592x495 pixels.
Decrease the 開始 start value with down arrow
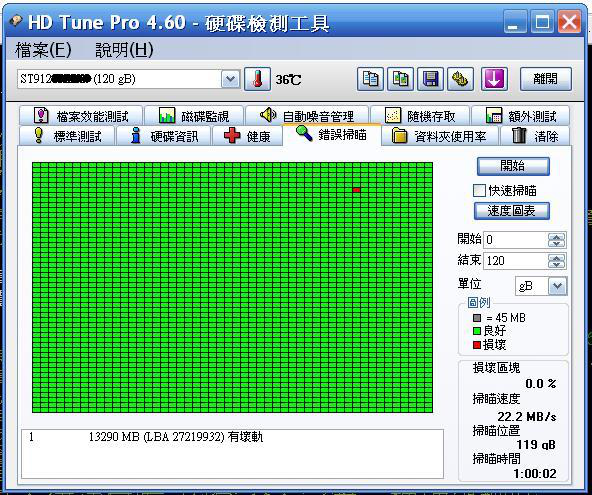[x=556, y=244]
